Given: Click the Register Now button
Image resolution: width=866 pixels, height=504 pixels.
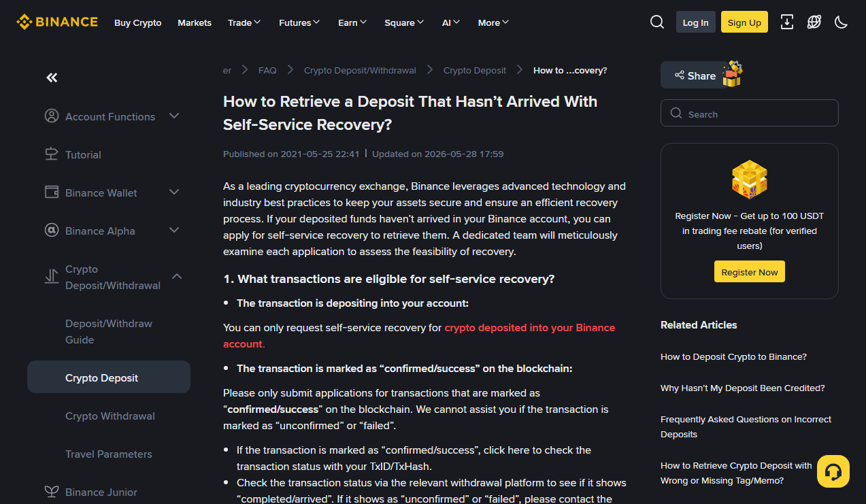Looking at the screenshot, I should (x=749, y=271).
